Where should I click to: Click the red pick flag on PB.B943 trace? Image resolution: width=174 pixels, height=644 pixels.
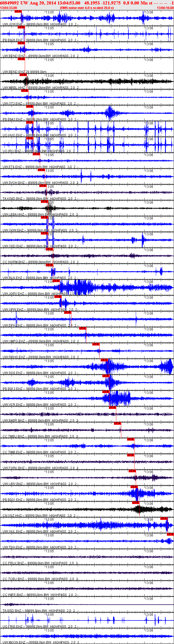coord(30,106)
